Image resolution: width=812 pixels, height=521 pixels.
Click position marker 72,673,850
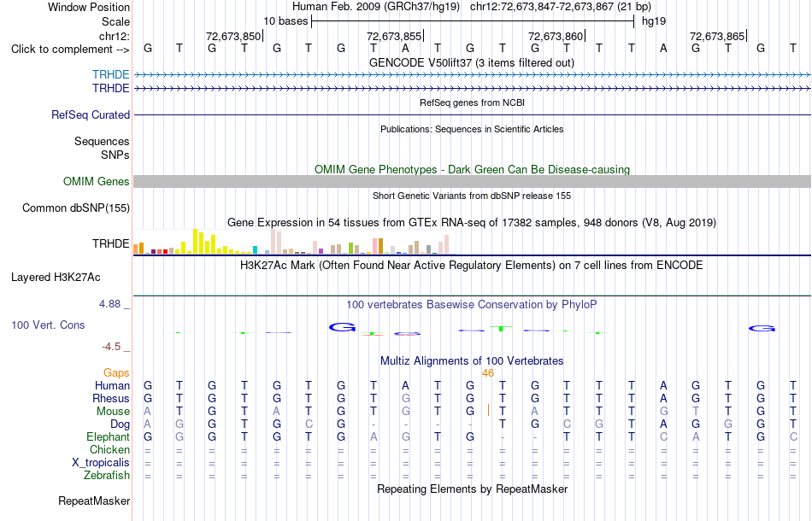pyautogui.click(x=233, y=36)
